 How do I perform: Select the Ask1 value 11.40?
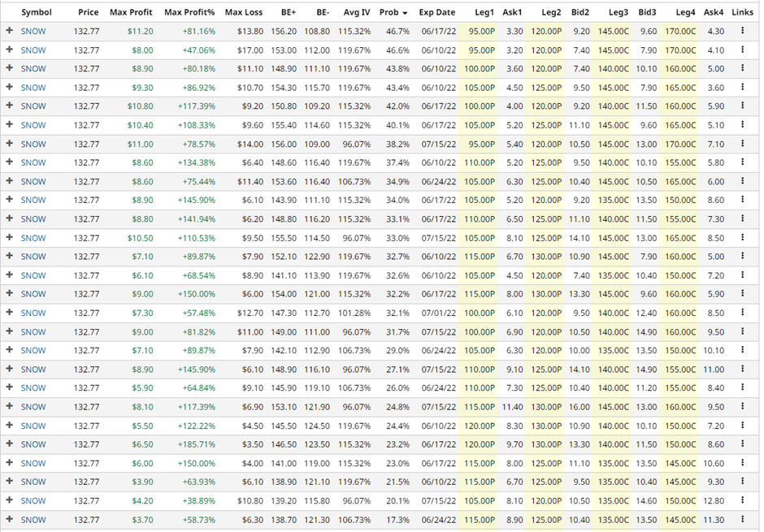click(x=513, y=407)
